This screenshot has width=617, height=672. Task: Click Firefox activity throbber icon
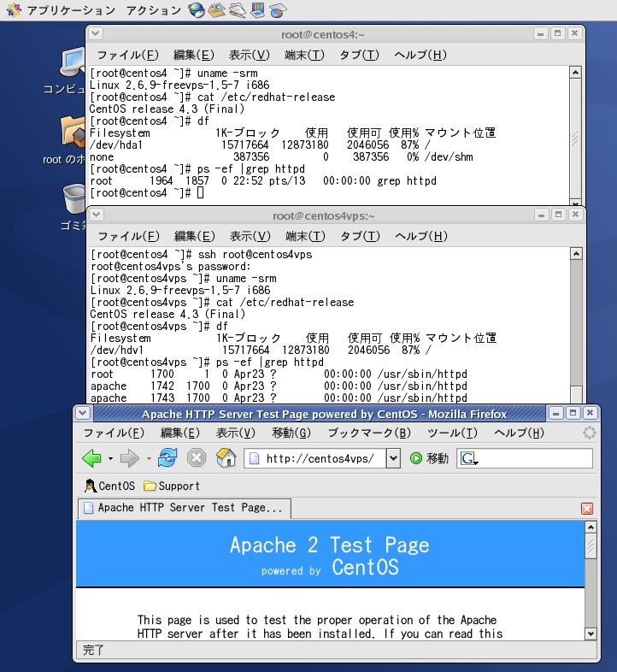click(590, 433)
